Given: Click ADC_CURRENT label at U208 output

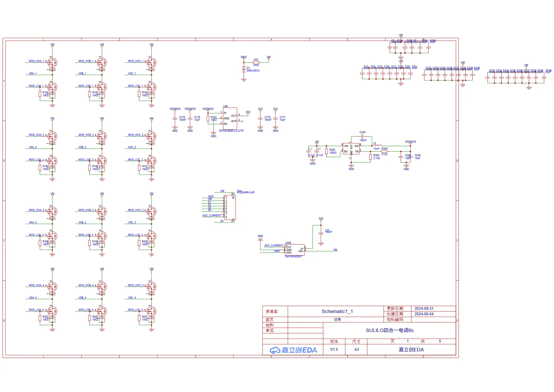Looking at the screenshot, I should [x=274, y=246].
